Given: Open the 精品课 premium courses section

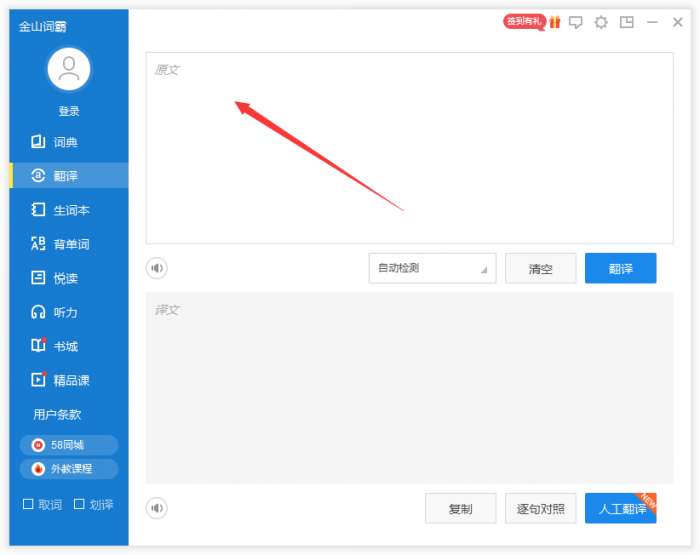Looking at the screenshot, I should 69,380.
